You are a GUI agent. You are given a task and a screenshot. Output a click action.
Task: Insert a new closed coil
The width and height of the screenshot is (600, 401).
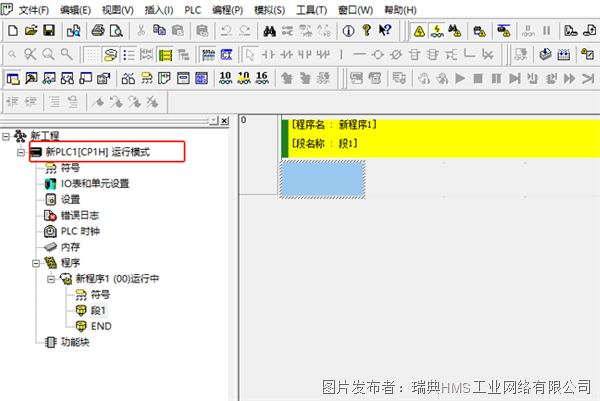[396, 55]
